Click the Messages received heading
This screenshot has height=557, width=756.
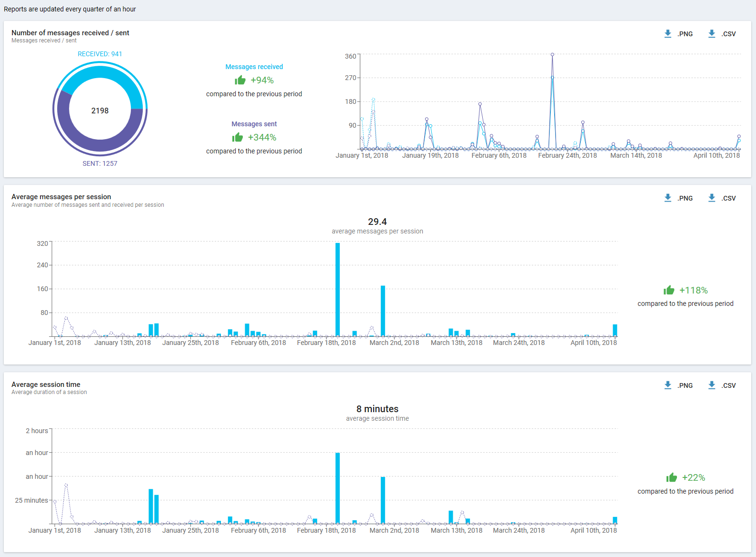point(254,67)
